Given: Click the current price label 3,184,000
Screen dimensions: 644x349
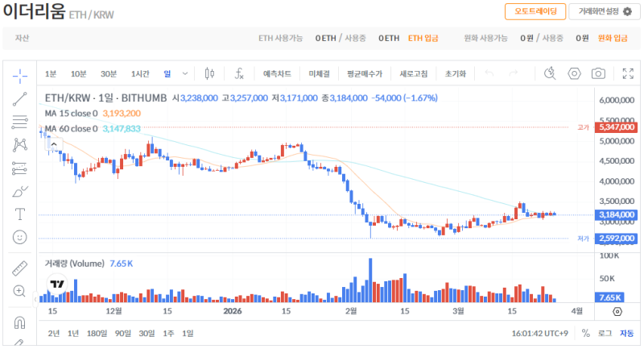Looking at the screenshot, I should tap(616, 214).
